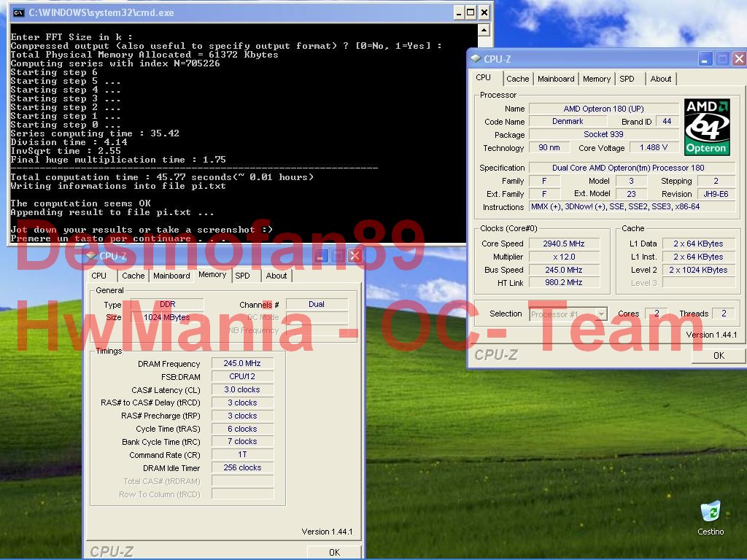Click specification Dual Core AMD Opteron Processor 180
Viewport: 747px width, 560px height.
pyautogui.click(x=632, y=168)
